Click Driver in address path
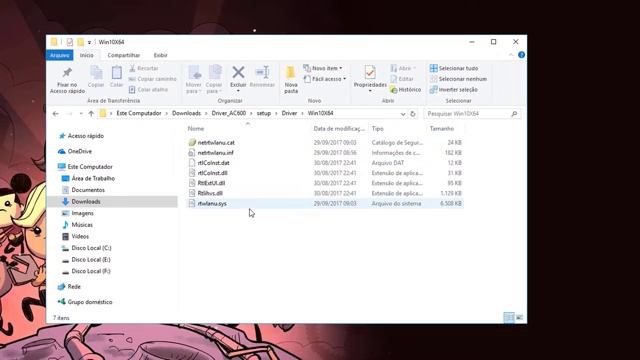The height and width of the screenshot is (360, 640). 289,113
